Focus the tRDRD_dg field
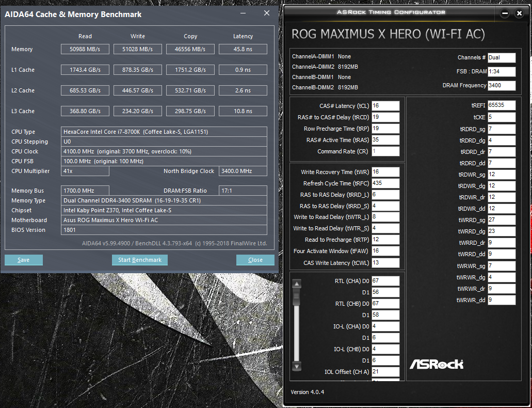The width and height of the screenshot is (532, 408). point(502,140)
